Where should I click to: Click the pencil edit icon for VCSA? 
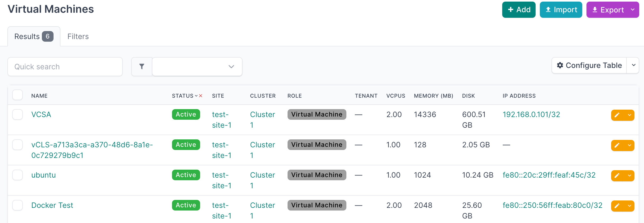pos(617,115)
